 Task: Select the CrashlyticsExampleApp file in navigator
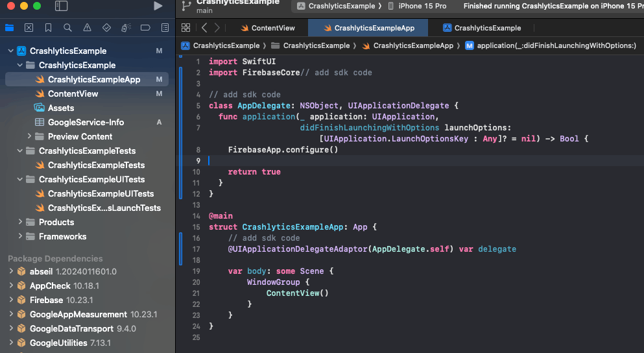click(87, 79)
